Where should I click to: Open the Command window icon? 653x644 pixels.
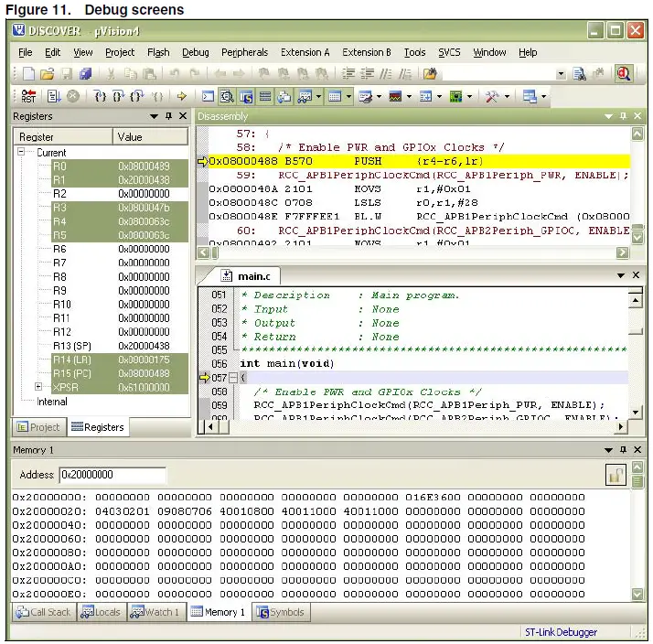208,96
